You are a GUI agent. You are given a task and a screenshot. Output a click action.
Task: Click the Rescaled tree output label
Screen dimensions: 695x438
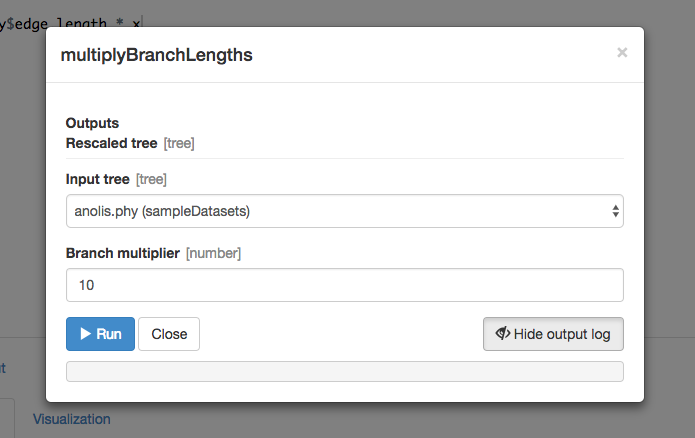tap(111, 143)
